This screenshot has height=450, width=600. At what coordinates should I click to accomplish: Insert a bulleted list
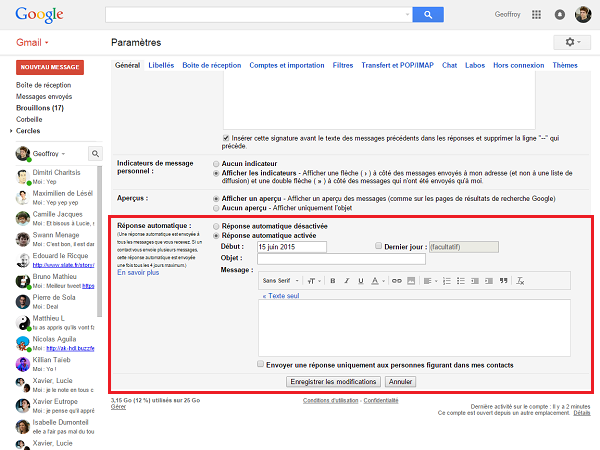[461, 281]
